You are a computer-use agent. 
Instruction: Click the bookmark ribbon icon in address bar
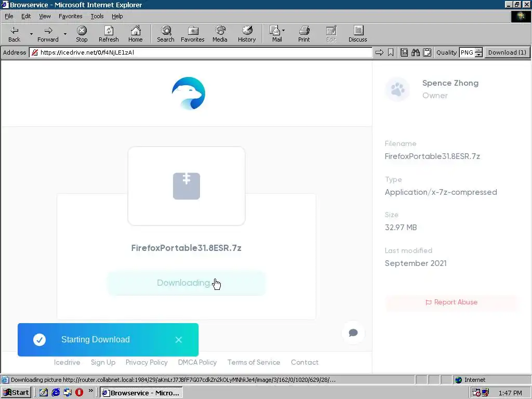(x=391, y=52)
